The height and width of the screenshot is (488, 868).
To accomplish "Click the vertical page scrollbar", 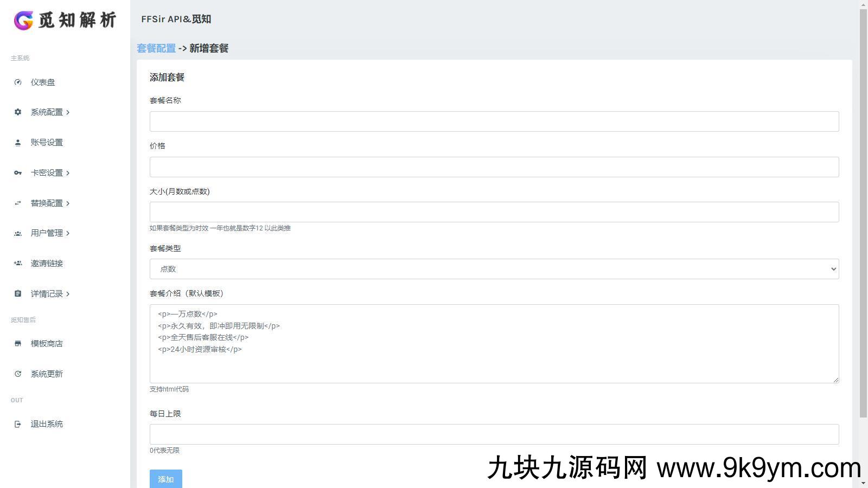I will [863, 217].
